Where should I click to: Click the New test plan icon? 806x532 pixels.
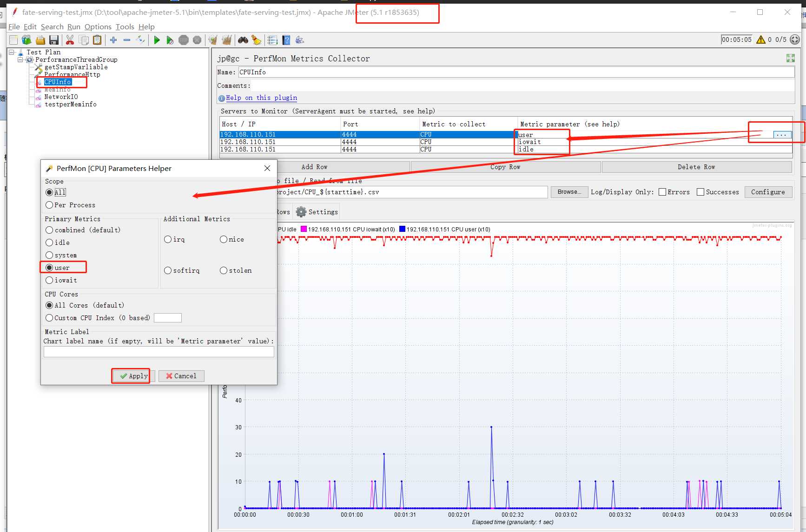coord(13,40)
